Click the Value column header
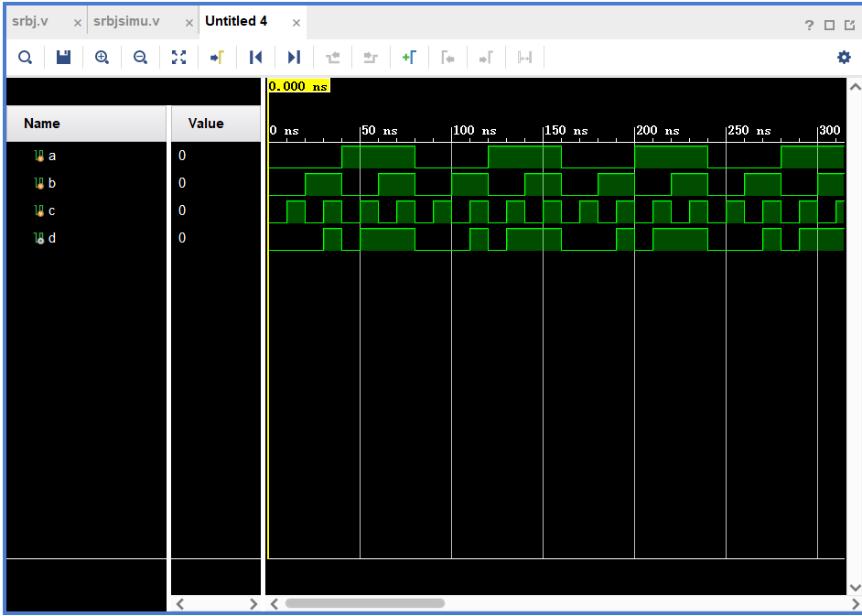This screenshot has height=616, width=862. click(x=206, y=124)
